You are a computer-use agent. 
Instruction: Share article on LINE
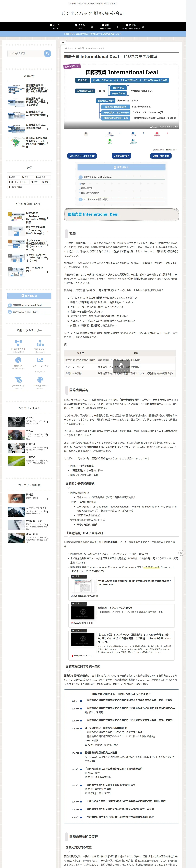tap(109, 141)
